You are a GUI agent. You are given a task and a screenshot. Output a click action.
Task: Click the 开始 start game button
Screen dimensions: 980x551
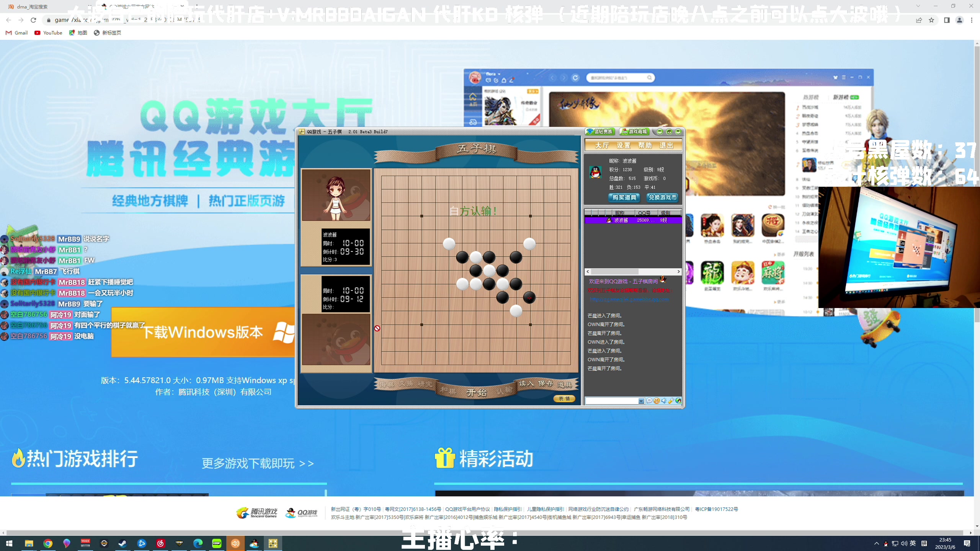click(476, 393)
